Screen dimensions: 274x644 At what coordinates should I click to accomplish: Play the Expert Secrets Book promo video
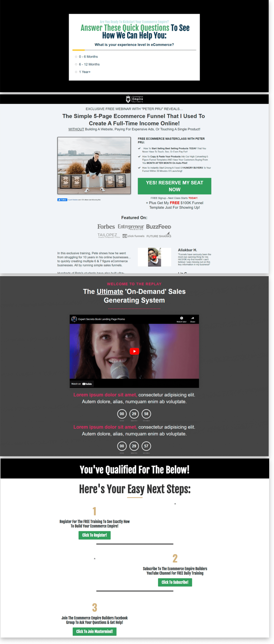tap(134, 351)
